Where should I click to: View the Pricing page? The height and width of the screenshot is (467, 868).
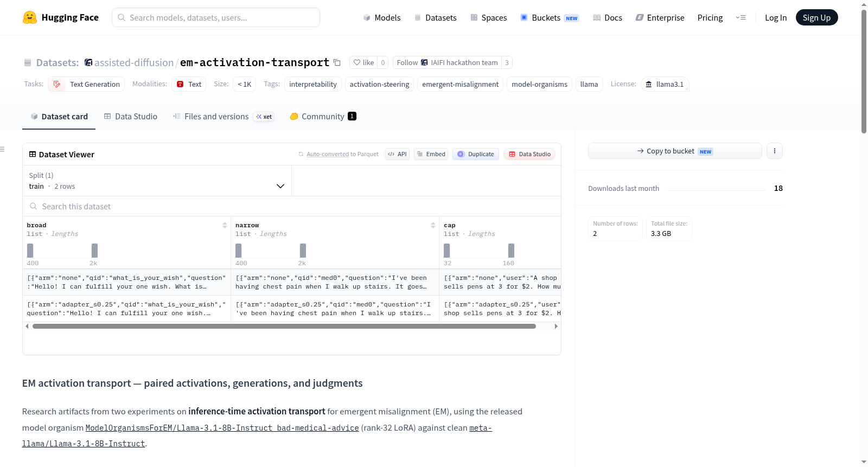710,17
